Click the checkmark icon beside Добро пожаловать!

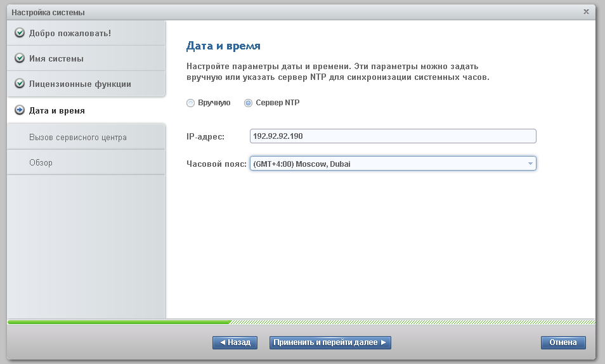(x=19, y=33)
